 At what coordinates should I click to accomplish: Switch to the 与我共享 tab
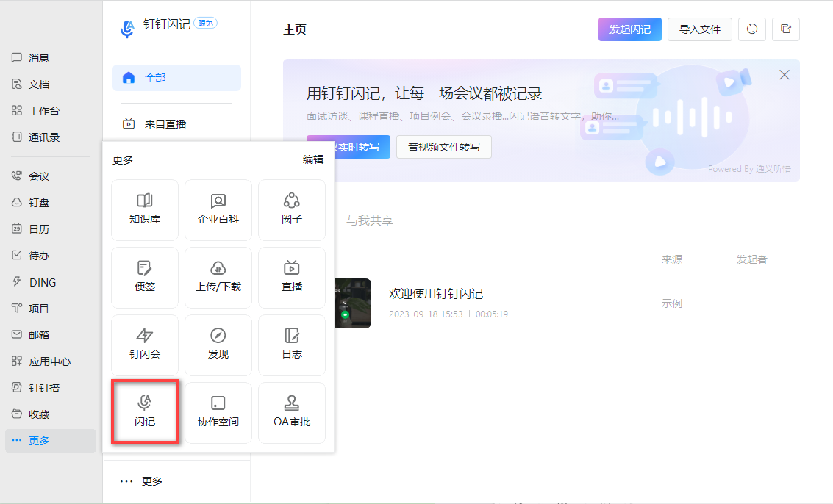pos(370,220)
